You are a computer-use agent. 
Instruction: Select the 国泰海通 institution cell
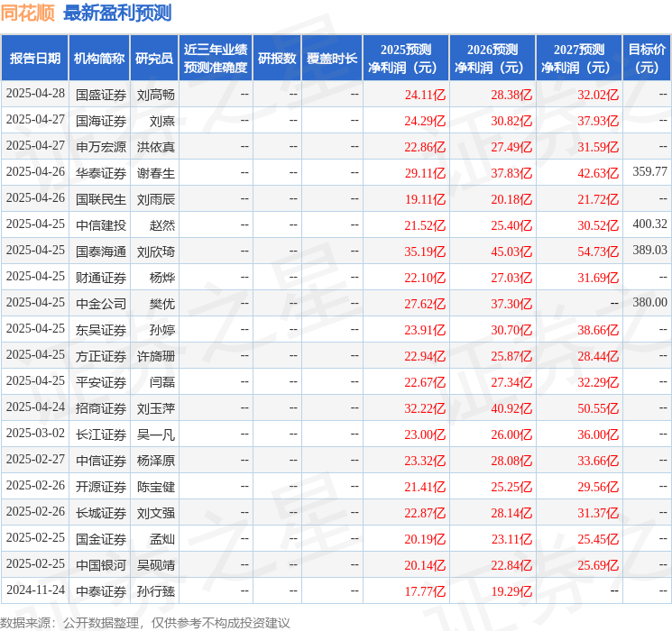pyautogui.click(x=101, y=251)
